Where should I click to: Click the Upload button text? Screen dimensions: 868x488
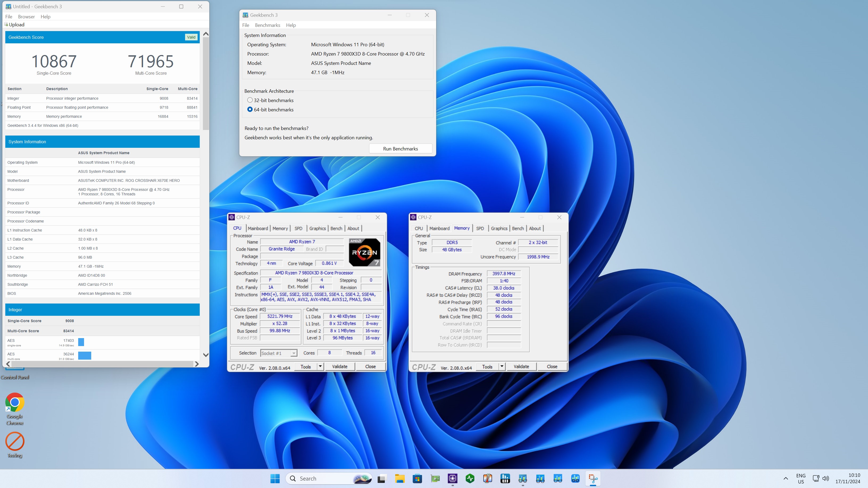[x=16, y=24]
